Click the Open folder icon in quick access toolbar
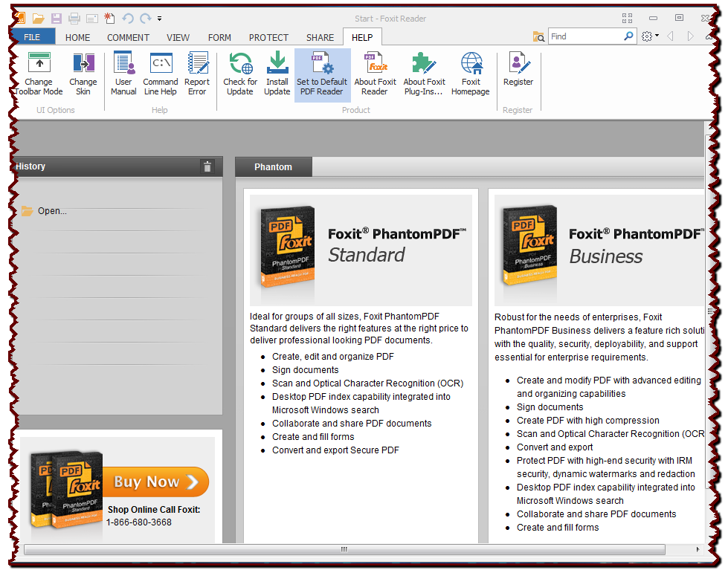 point(38,19)
